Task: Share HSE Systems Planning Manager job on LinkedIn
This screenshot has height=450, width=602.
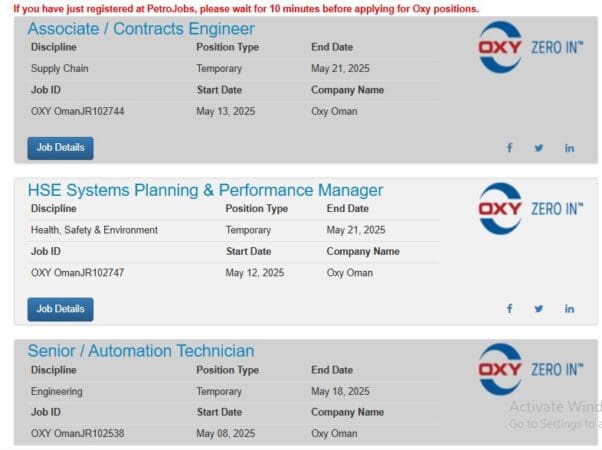Action: click(x=569, y=309)
